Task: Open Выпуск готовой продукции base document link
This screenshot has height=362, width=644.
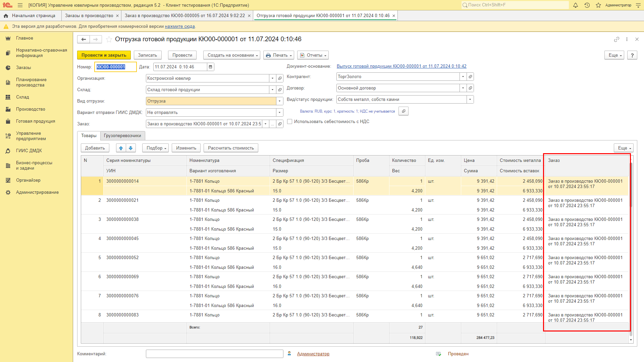Action: point(401,66)
